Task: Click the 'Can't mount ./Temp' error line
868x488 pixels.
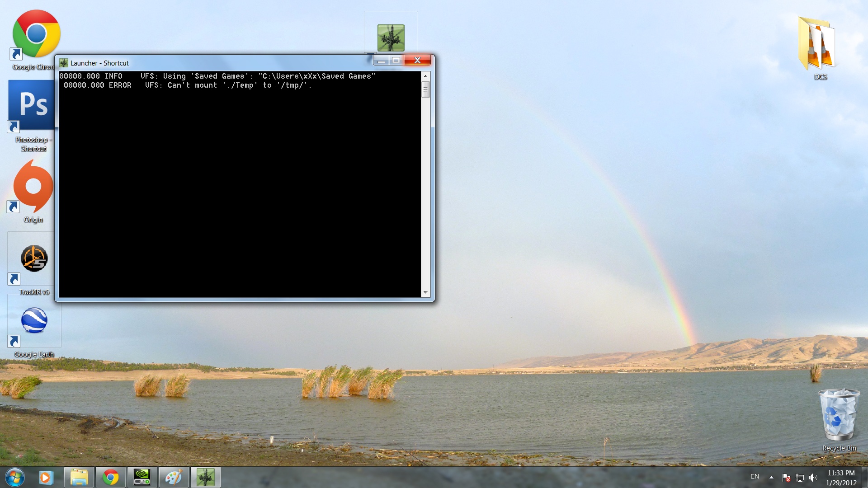Action: coord(188,85)
